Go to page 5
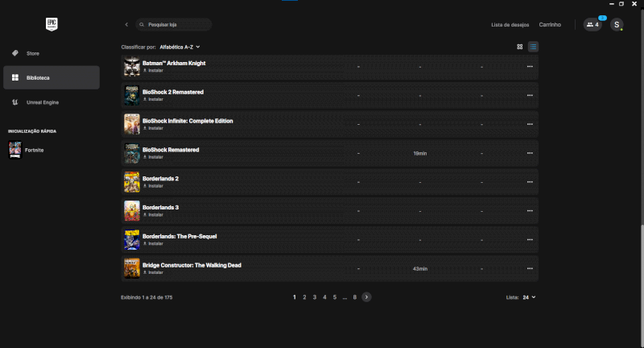Screen dimensions: 644x348 tap(335, 297)
